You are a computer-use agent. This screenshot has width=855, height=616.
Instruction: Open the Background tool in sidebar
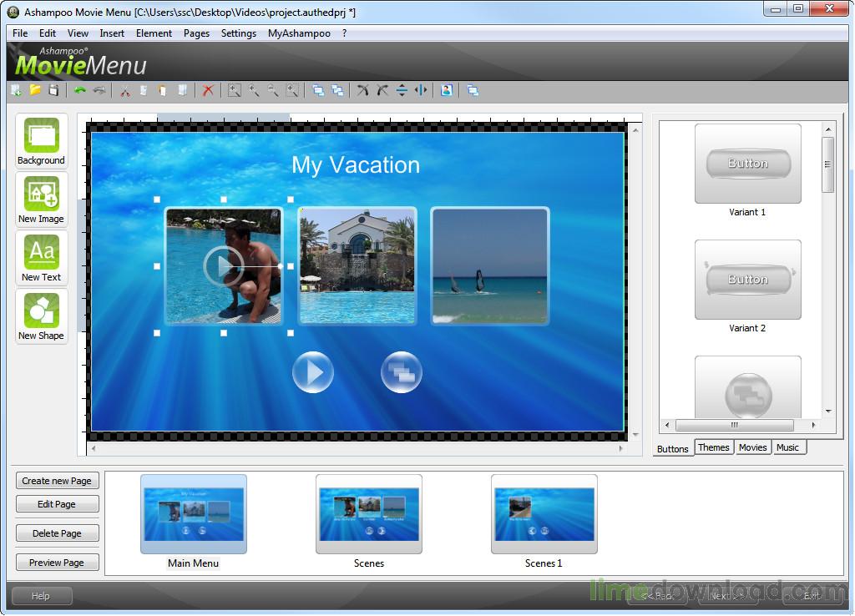tap(42, 142)
